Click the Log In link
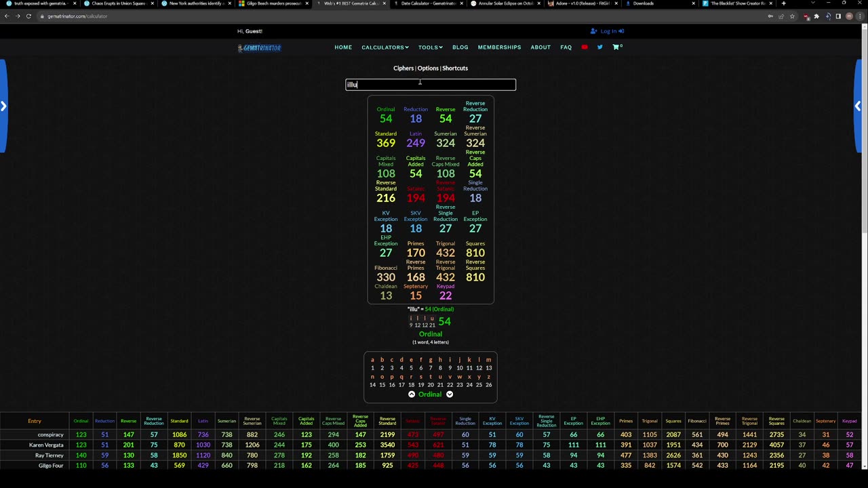868x488 pixels. 607,31
